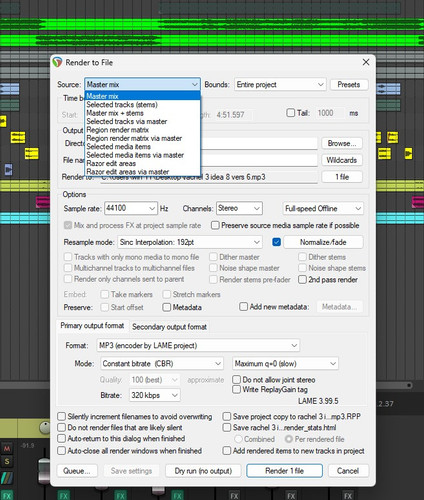The image size is (424, 500).
Task: Choose Selected tracks (stems) source option
Action: click(142, 105)
